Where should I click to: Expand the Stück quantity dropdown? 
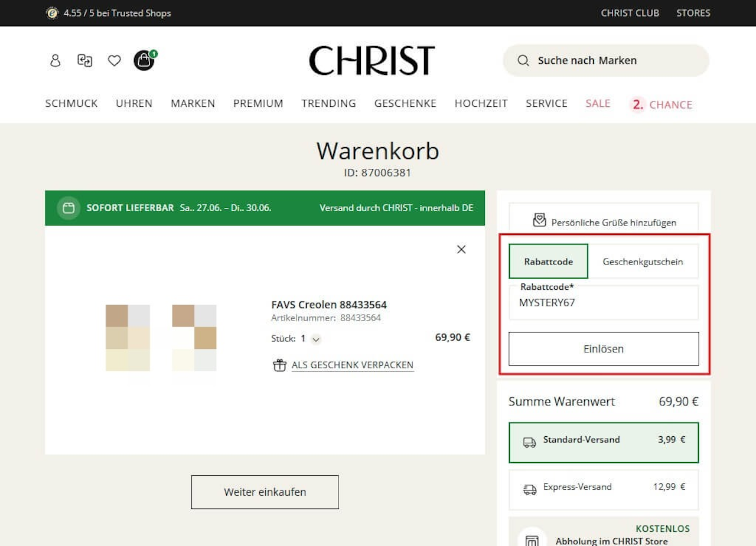coord(316,339)
